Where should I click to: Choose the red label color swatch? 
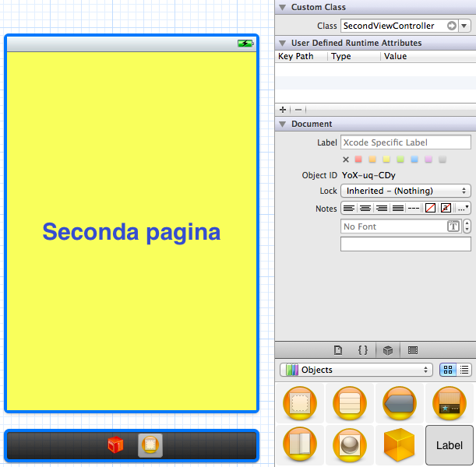point(358,160)
